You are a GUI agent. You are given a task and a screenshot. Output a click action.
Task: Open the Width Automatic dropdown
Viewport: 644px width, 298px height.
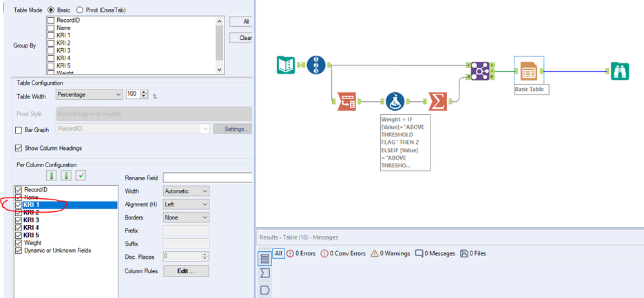(x=187, y=191)
